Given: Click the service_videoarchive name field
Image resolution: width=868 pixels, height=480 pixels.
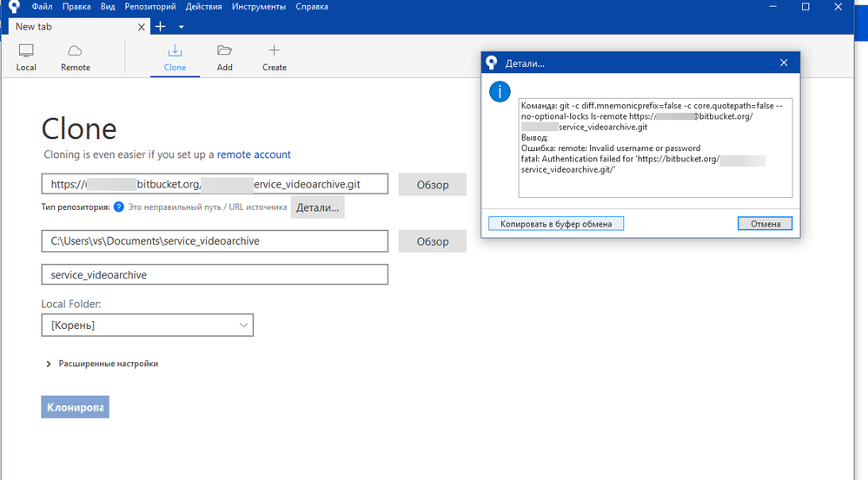Looking at the screenshot, I should pyautogui.click(x=215, y=275).
